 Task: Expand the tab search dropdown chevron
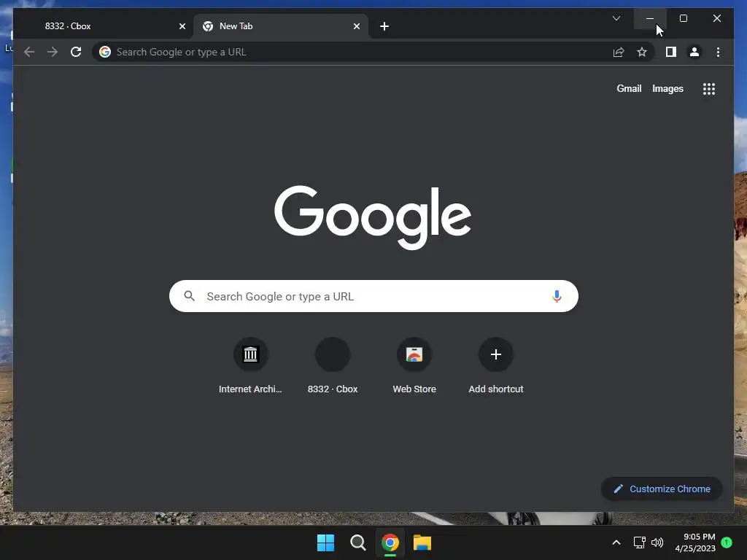(x=616, y=18)
